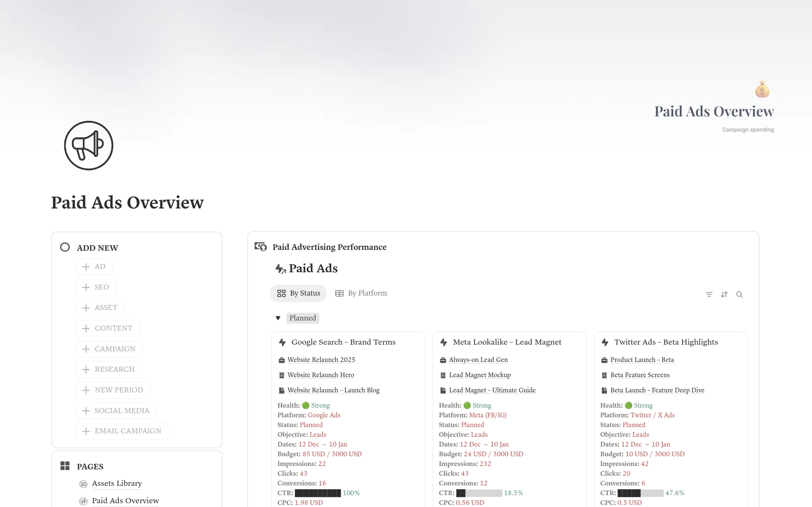
Task: Open the Google Search – Brand Terms card title
Action: [343, 342]
